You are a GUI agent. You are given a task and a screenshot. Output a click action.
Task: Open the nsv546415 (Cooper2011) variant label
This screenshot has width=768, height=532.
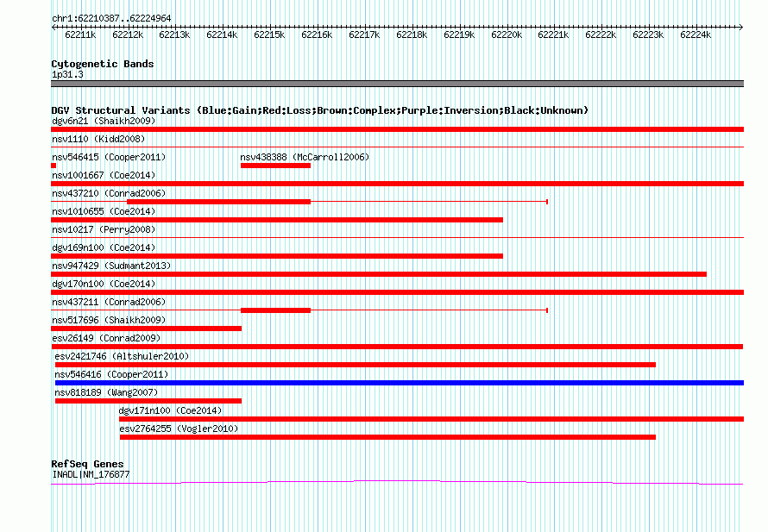[109, 157]
